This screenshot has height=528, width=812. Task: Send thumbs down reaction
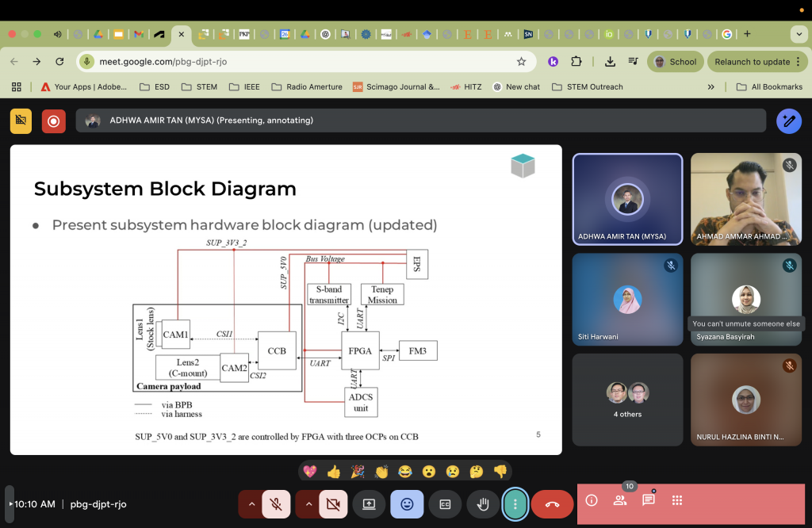[500, 472]
